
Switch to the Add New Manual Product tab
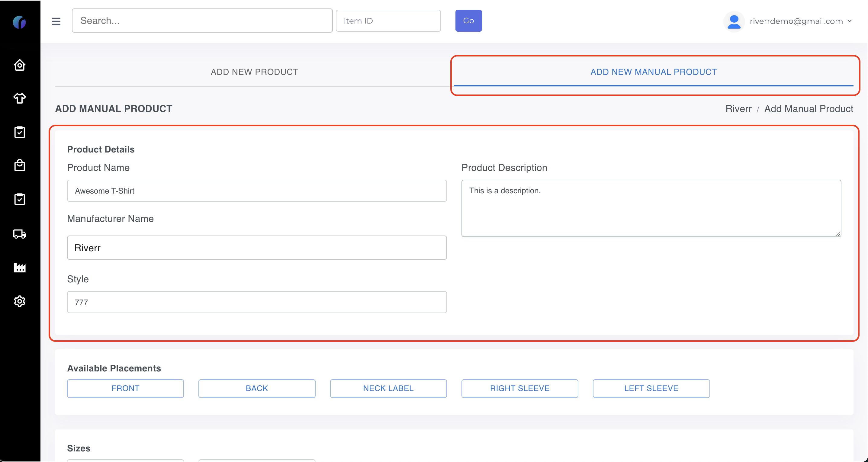tap(654, 72)
